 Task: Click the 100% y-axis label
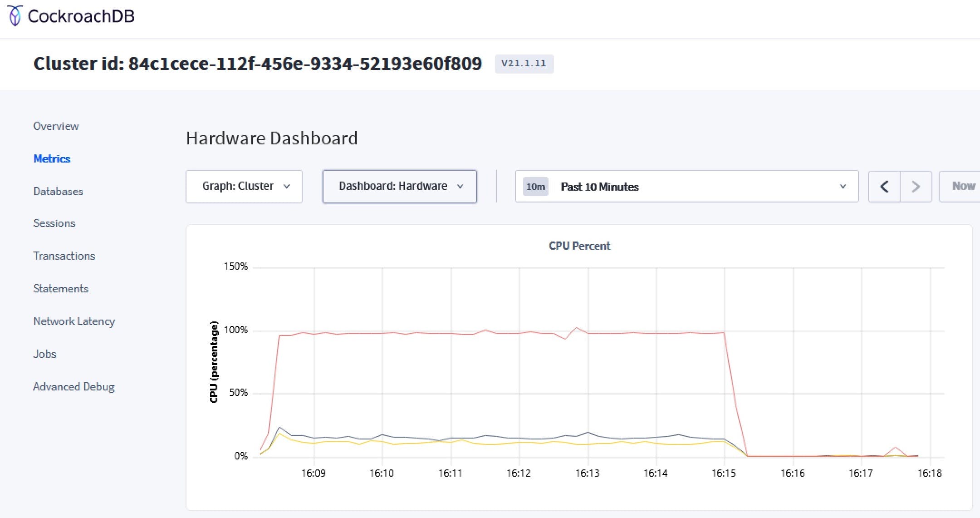click(236, 330)
